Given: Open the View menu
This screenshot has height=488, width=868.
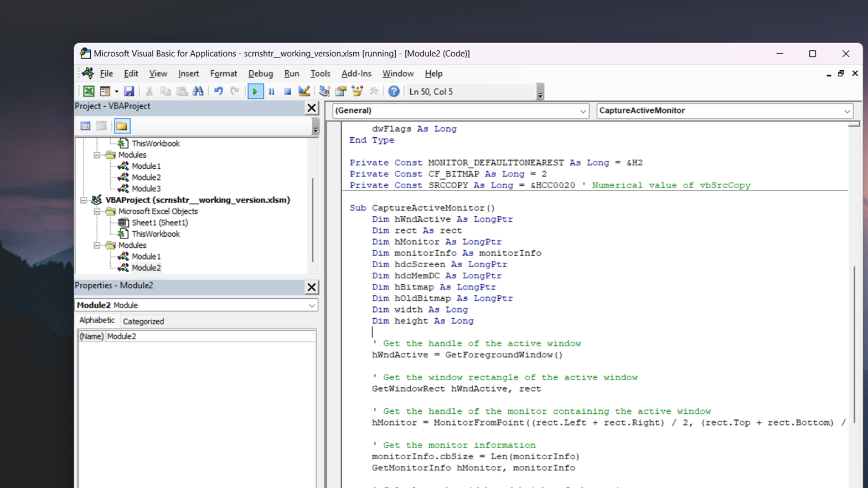Looking at the screenshot, I should (x=158, y=74).
